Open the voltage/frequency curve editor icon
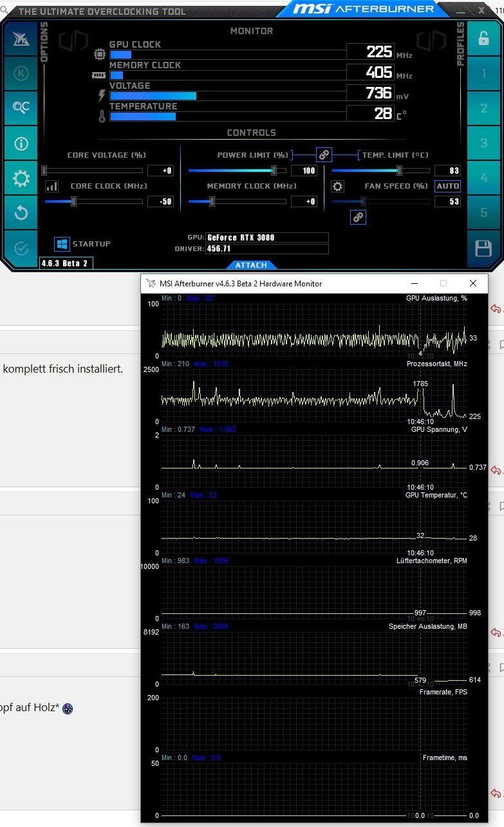 tap(51, 186)
